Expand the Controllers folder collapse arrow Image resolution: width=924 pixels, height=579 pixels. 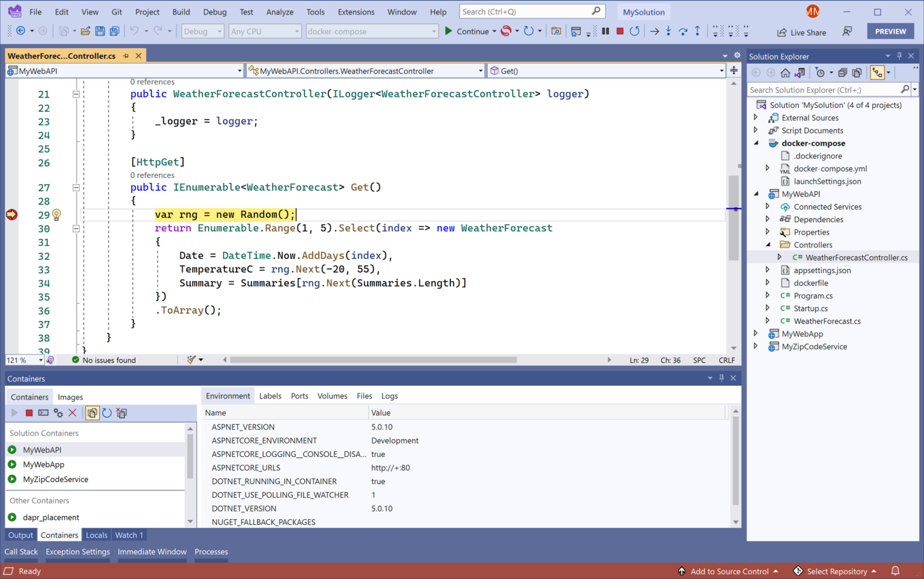point(768,244)
